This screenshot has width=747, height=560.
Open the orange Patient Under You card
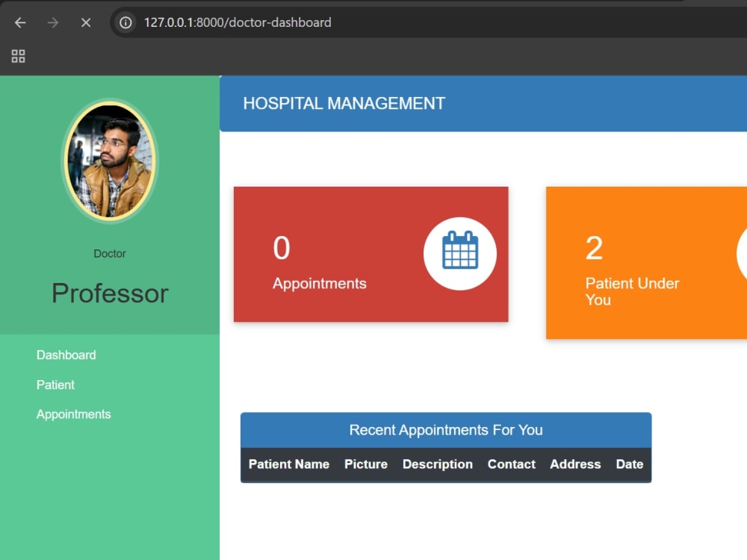tap(646, 263)
